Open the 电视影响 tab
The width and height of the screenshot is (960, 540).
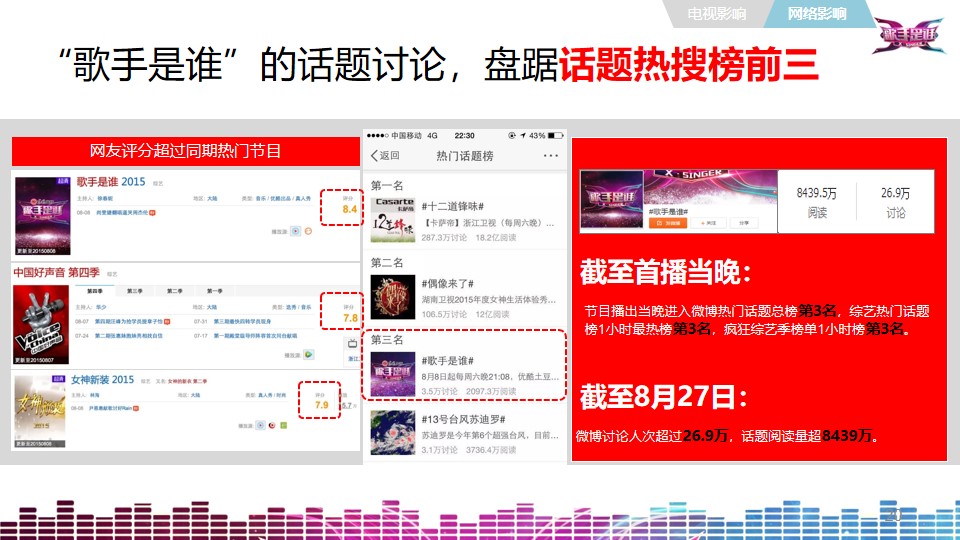pos(716,13)
